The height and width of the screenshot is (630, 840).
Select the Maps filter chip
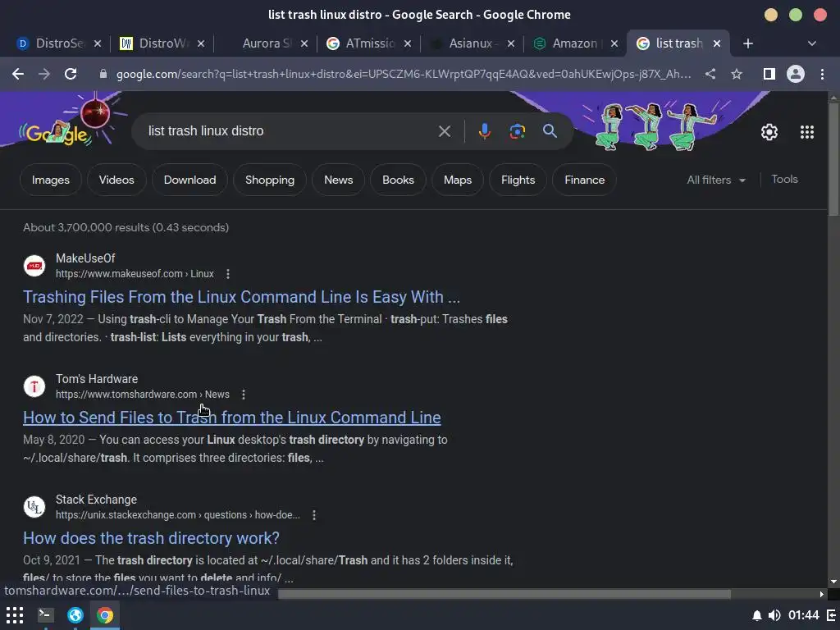[x=458, y=180]
